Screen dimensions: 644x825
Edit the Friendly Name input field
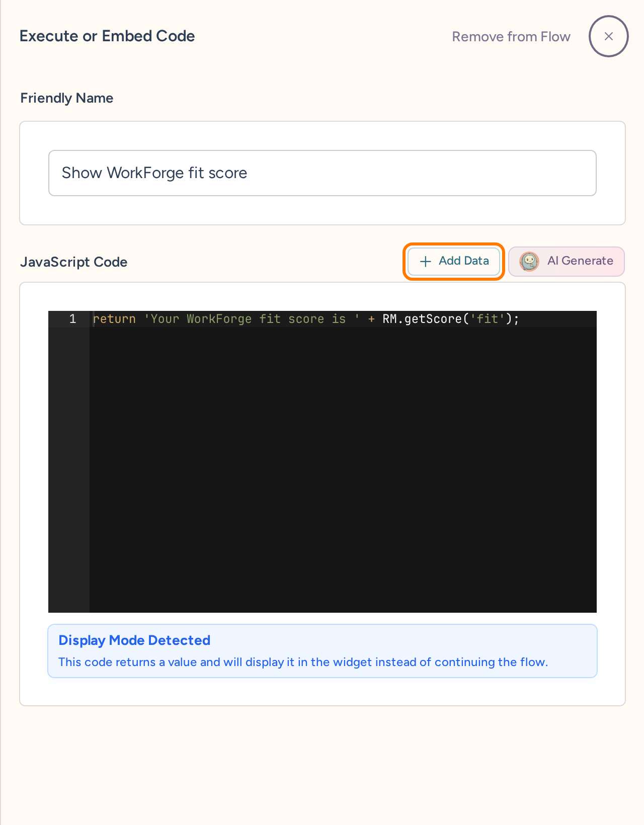323,173
